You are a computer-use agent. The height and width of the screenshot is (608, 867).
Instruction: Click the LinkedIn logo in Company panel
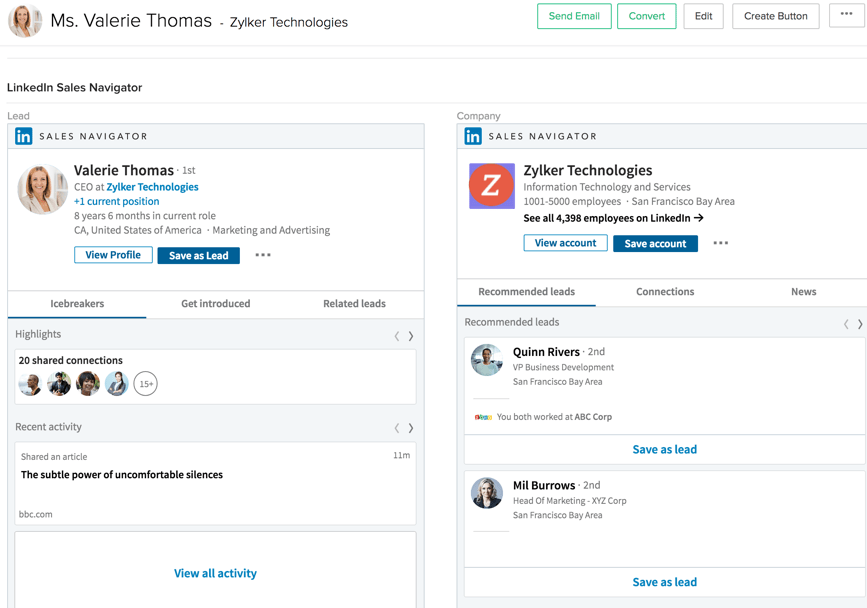pyautogui.click(x=473, y=136)
